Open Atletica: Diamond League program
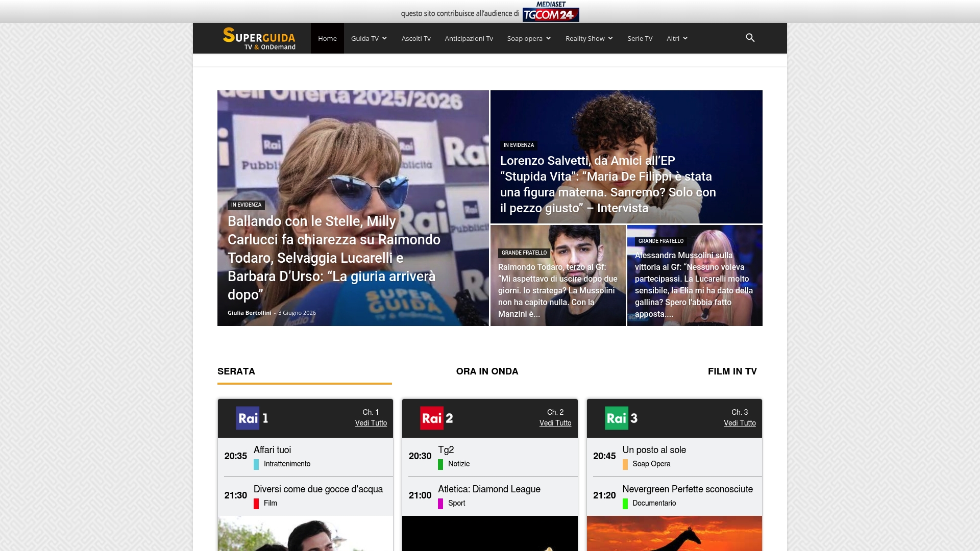Screen dimensions: 980x551 tap(489, 489)
